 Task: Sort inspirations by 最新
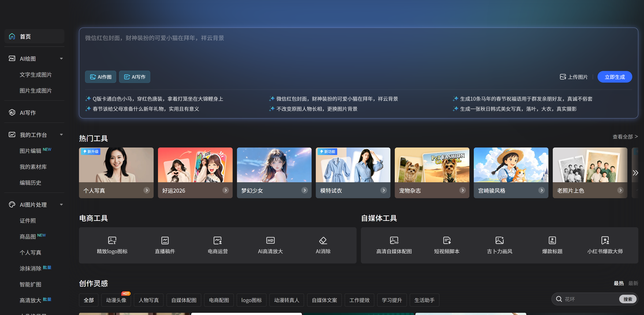(x=633, y=283)
